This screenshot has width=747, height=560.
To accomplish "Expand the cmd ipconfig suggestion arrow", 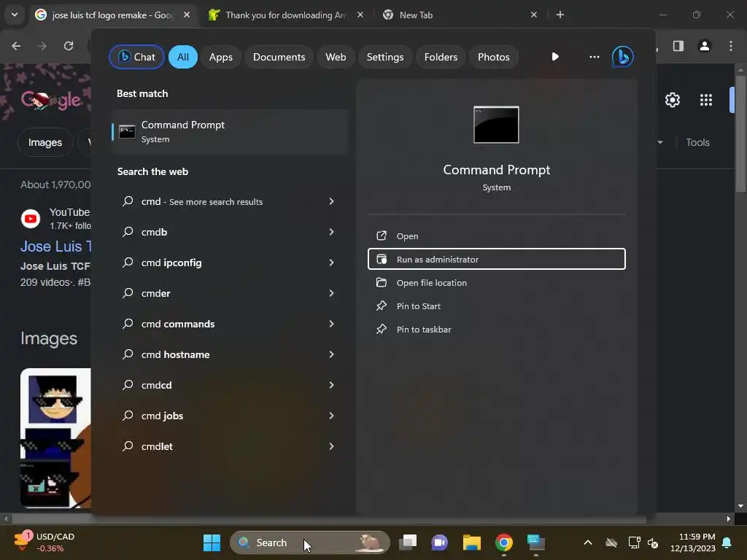I will pyautogui.click(x=331, y=262).
